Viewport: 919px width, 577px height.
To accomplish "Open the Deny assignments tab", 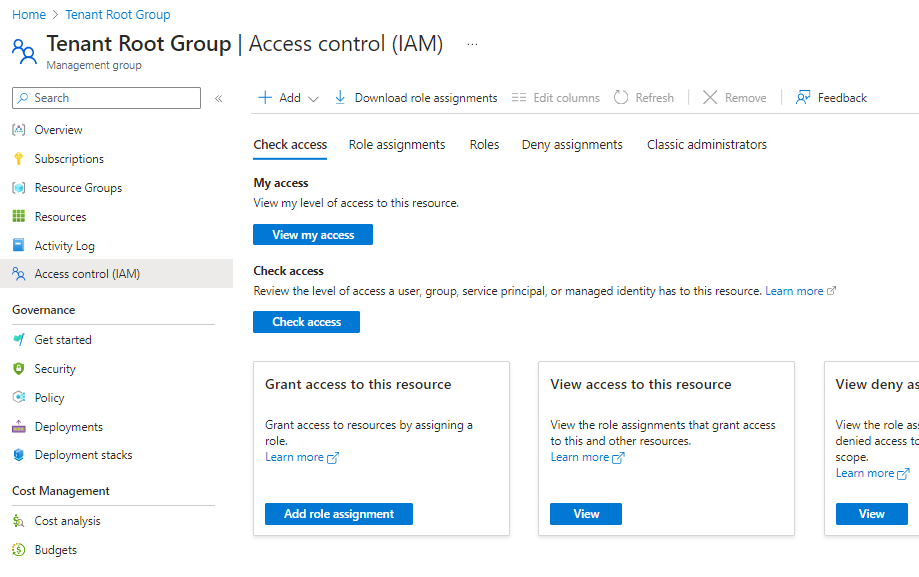I will 572,145.
